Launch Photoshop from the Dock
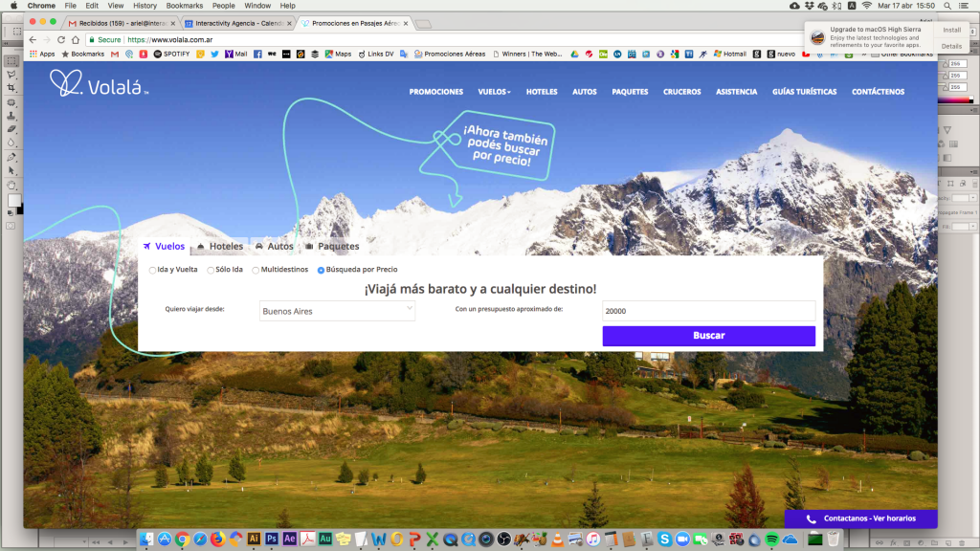Viewport: 980px width, 551px height. 271,540
